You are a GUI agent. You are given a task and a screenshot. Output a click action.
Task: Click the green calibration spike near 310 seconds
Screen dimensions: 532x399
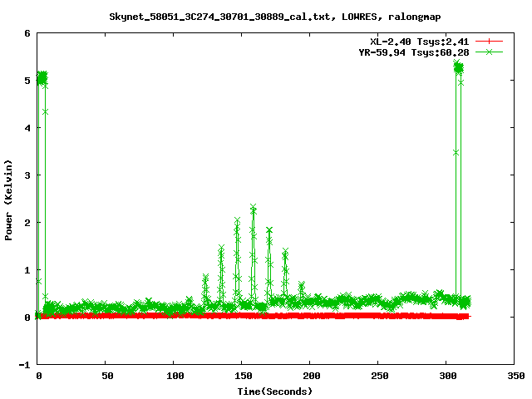coord(458,68)
